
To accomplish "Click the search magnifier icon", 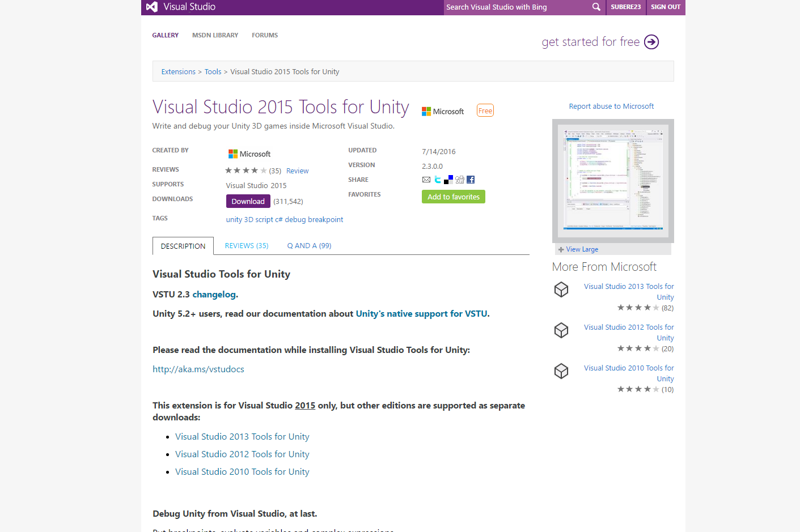I will (x=596, y=7).
